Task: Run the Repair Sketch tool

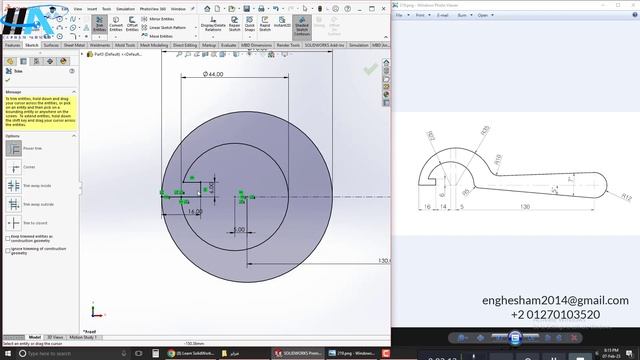Action: (234, 24)
